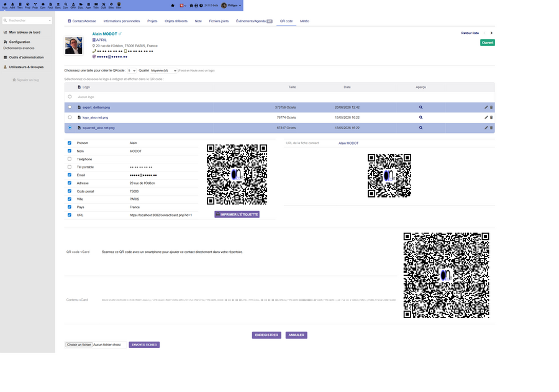The width and height of the screenshot is (559, 392).
Task: Open the Agenda module icon in top bar
Action: [x=88, y=6]
